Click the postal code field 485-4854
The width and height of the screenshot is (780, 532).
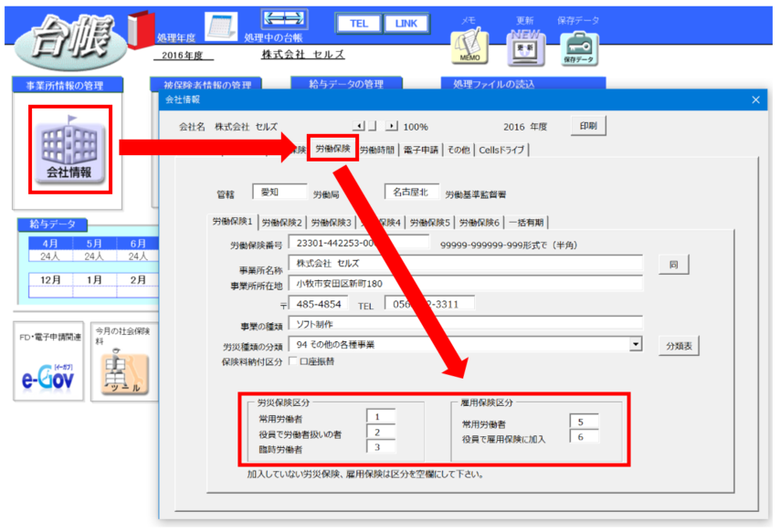pyautogui.click(x=319, y=304)
